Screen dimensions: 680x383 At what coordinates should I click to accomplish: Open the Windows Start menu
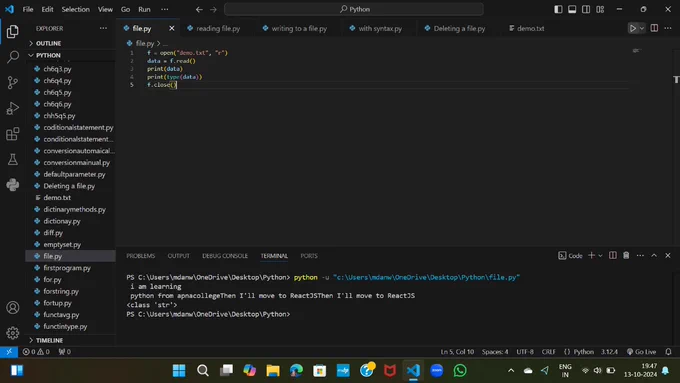(x=179, y=370)
